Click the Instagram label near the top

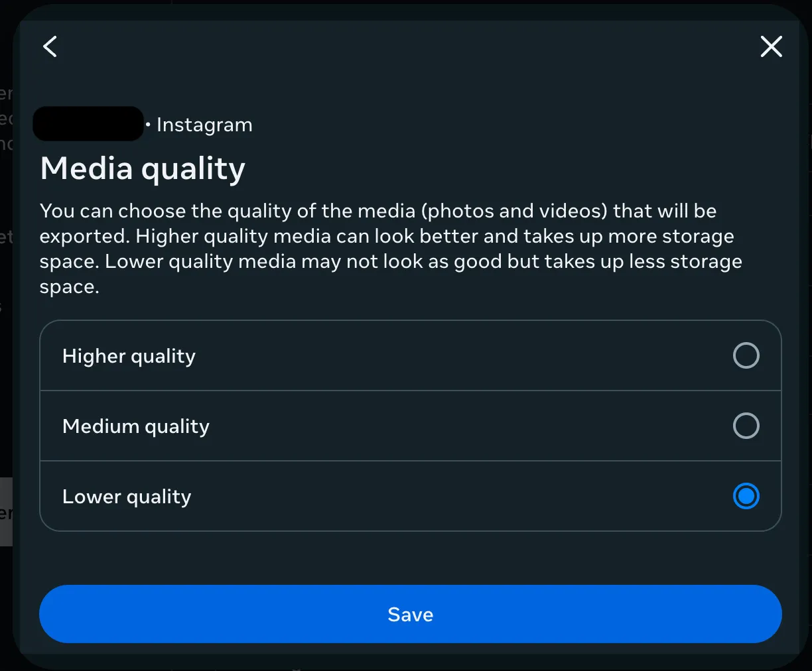[x=204, y=125]
